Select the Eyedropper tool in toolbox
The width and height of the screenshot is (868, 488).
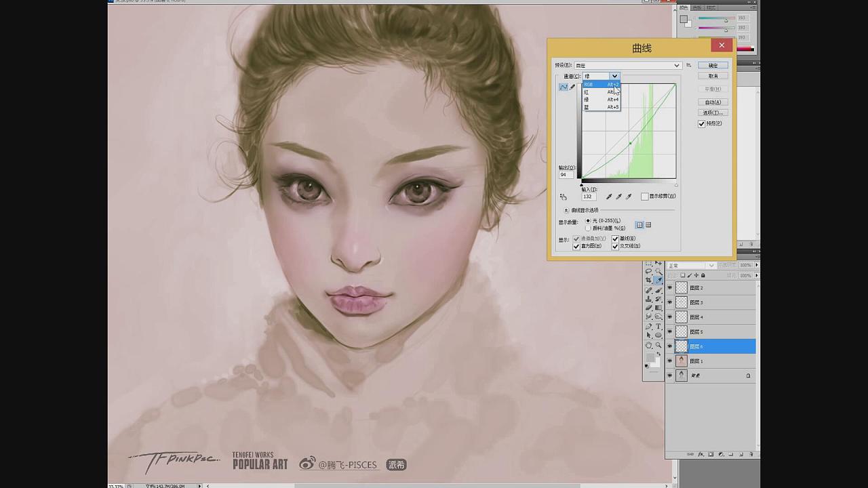coord(658,279)
